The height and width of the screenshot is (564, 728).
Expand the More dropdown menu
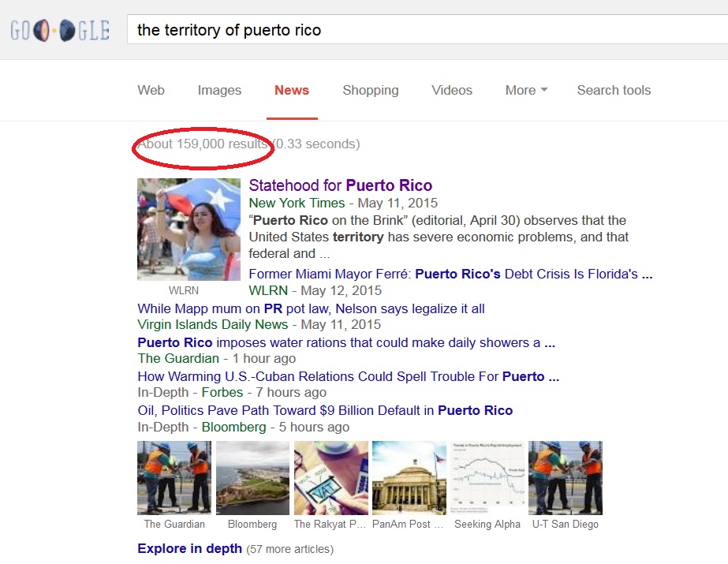point(526,90)
